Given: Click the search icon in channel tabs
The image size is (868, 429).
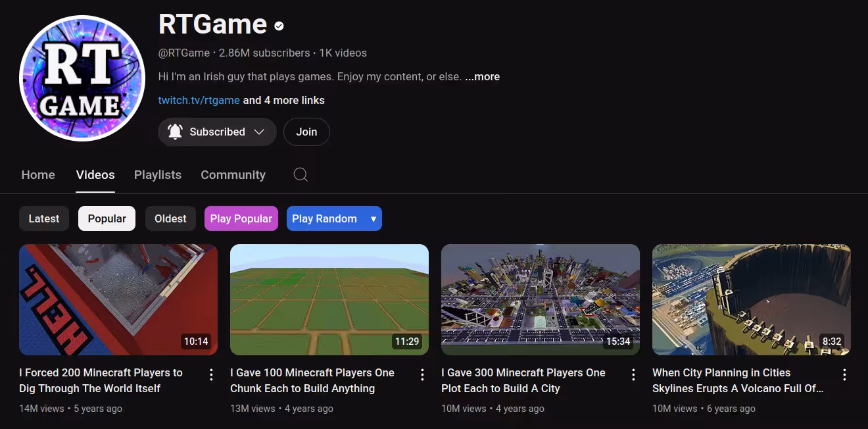Looking at the screenshot, I should tap(301, 174).
